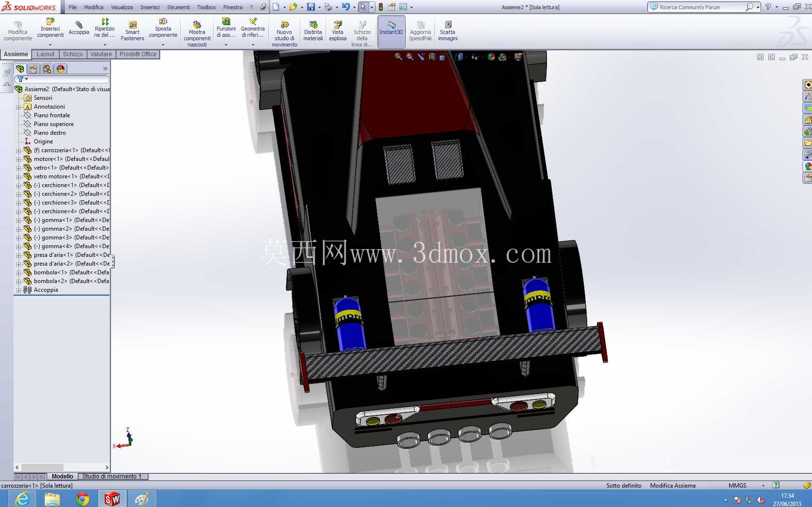Expand the panel tabs chevron
This screenshot has height=507, width=812.
pyautogui.click(x=105, y=69)
